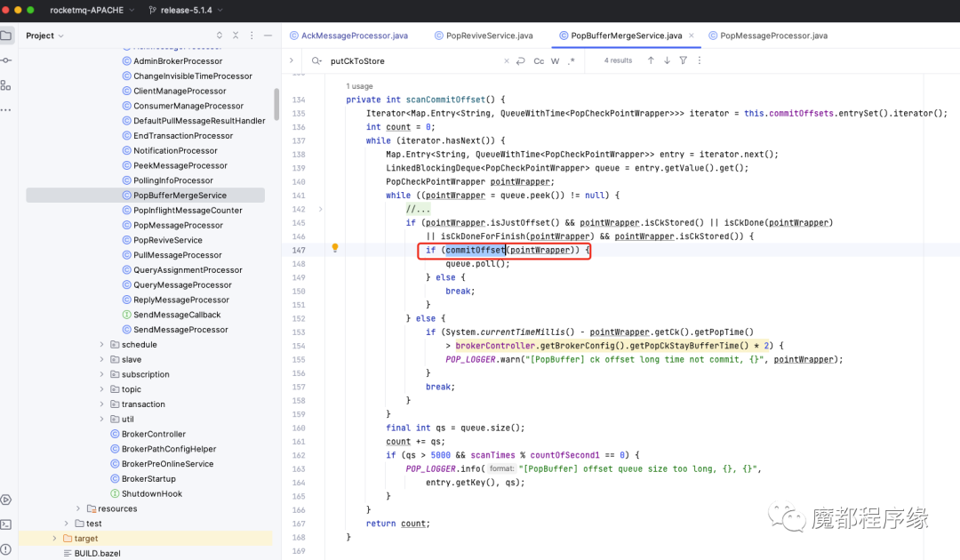Image resolution: width=960 pixels, height=560 pixels.
Task: Click expand/select opened file icon in Project header
Action: tap(220, 36)
